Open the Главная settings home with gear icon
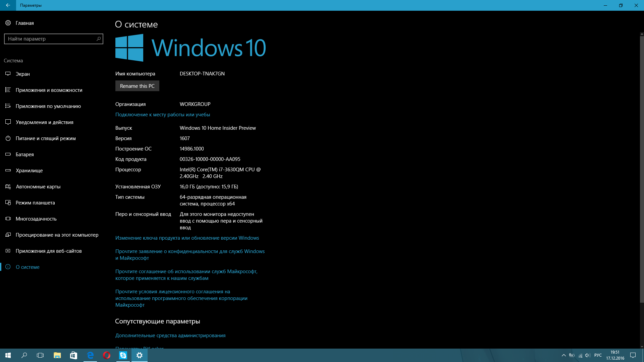The height and width of the screenshot is (362, 644). click(x=19, y=23)
